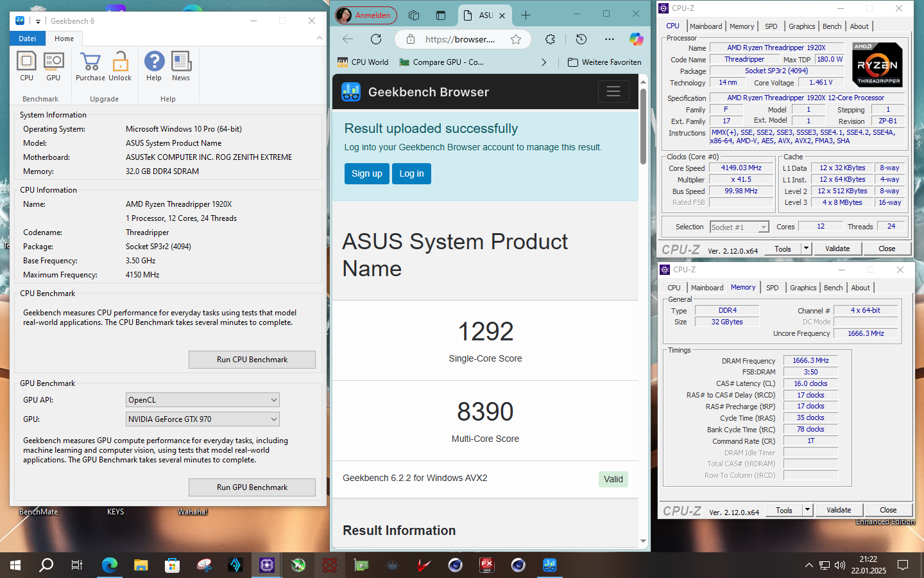Image resolution: width=924 pixels, height=578 pixels.
Task: Click the Log in button
Action: click(411, 173)
